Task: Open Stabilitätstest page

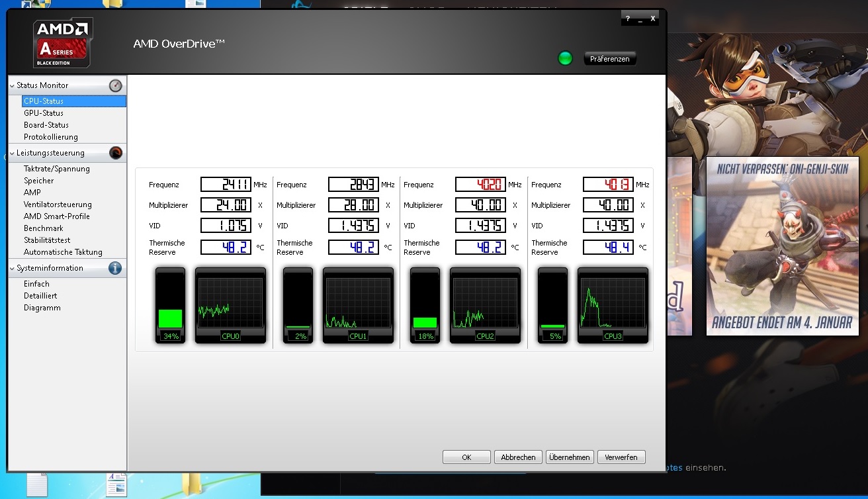Action: click(x=47, y=240)
